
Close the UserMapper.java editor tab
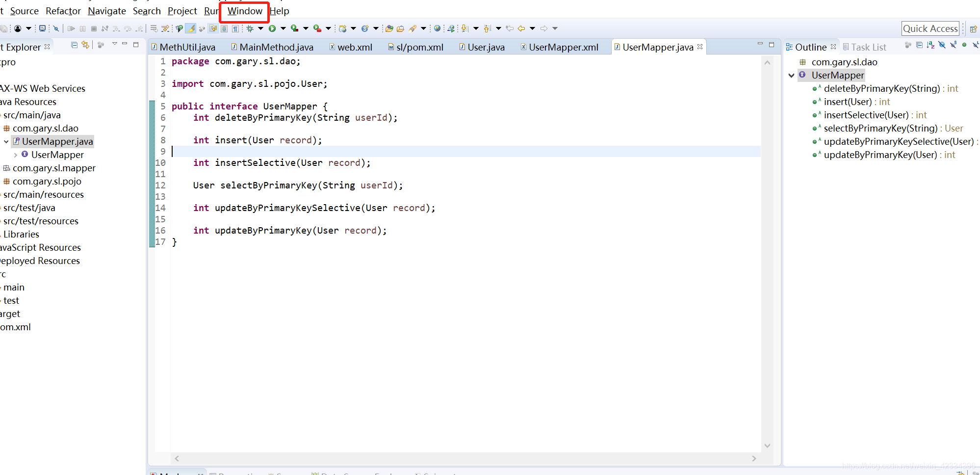click(700, 47)
